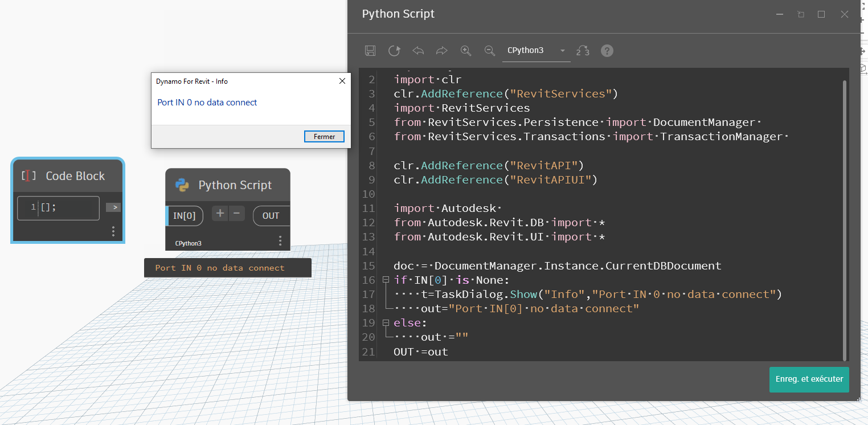Zoom in the editor text

[x=466, y=51]
